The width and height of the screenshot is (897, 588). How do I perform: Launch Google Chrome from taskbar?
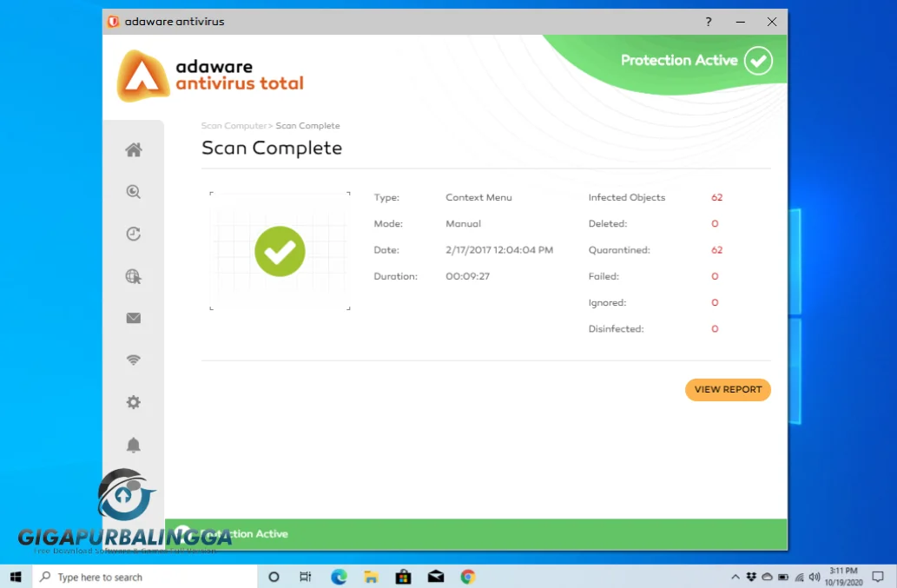tap(468, 577)
